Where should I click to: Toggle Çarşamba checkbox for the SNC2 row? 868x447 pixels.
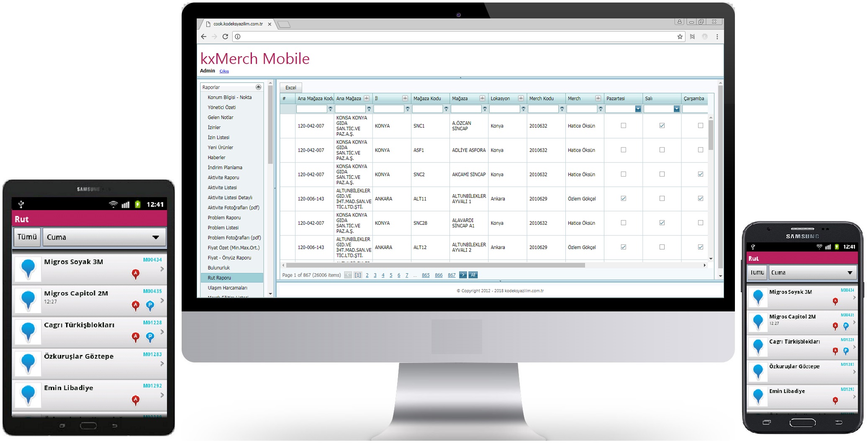[x=700, y=174]
